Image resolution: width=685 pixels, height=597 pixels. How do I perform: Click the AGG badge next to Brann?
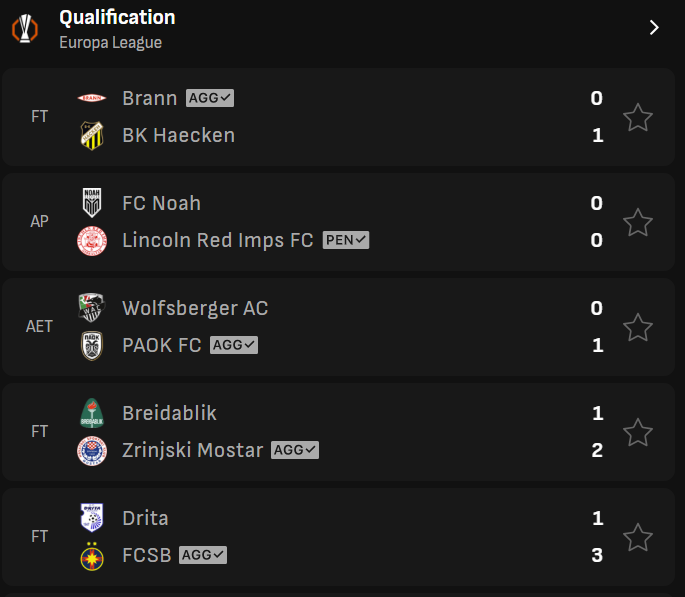point(210,98)
